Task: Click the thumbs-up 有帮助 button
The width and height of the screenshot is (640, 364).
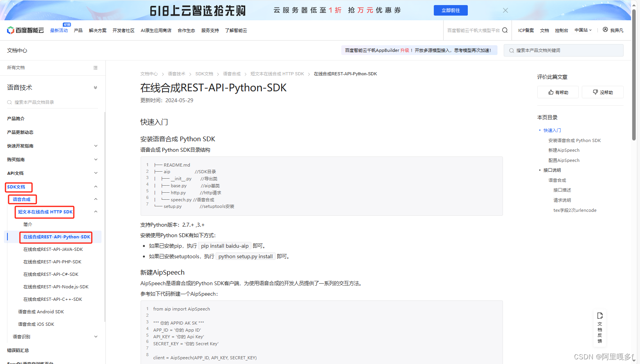Action: pos(558,92)
